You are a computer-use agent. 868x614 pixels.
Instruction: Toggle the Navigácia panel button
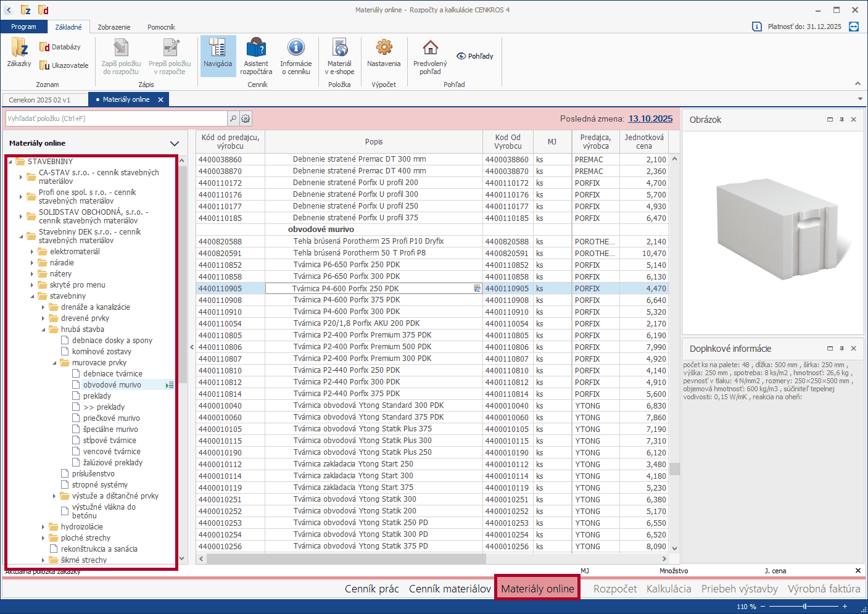(x=218, y=56)
